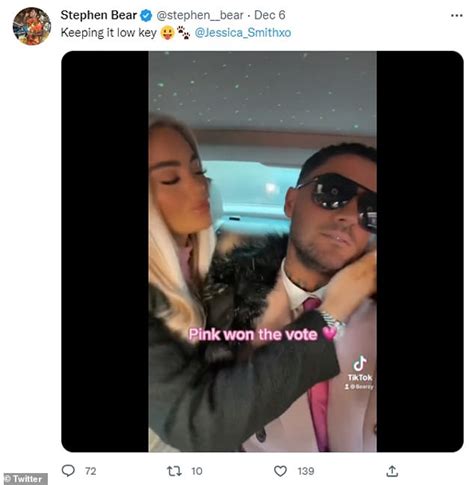This screenshot has height=485, width=474.
Task: Open the @Jessica_Smithxo mention link
Action: coord(243,33)
